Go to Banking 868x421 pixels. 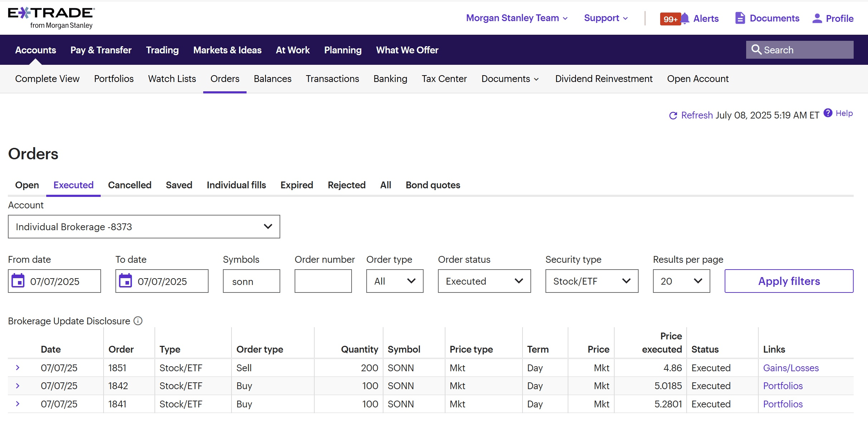pos(390,79)
